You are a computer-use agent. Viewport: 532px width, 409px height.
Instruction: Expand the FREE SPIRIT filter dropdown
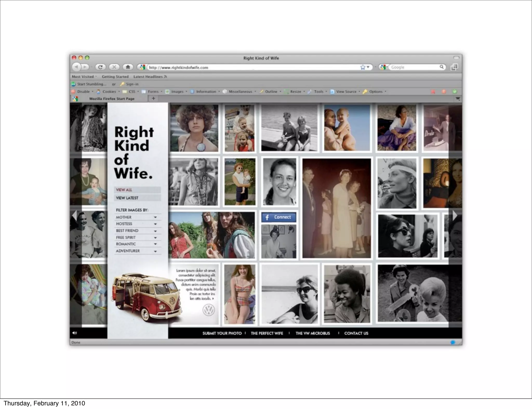(x=155, y=237)
